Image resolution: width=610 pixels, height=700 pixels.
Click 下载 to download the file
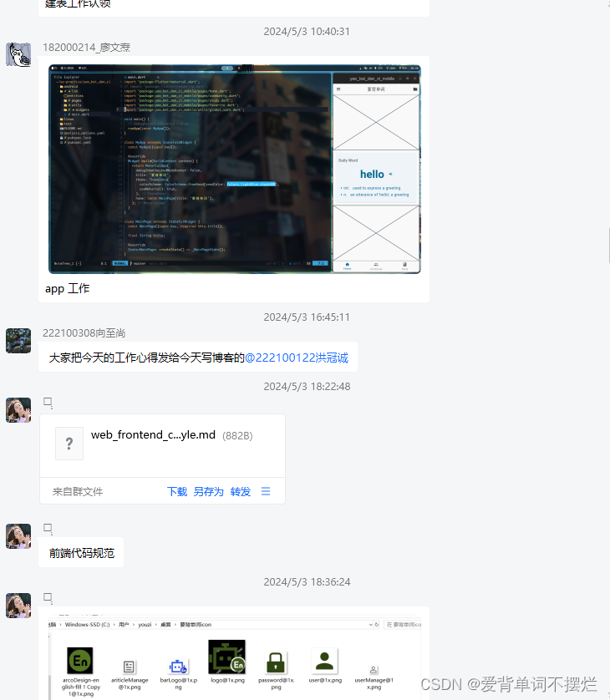[x=177, y=491]
